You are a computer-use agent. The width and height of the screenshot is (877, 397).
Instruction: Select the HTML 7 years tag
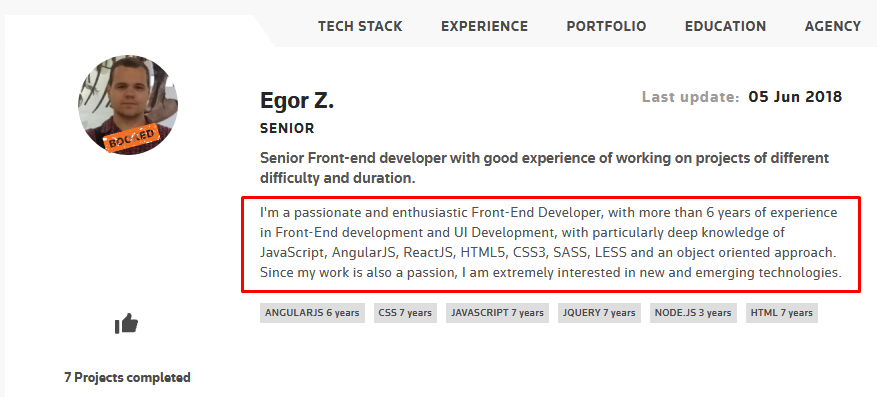[x=781, y=313]
